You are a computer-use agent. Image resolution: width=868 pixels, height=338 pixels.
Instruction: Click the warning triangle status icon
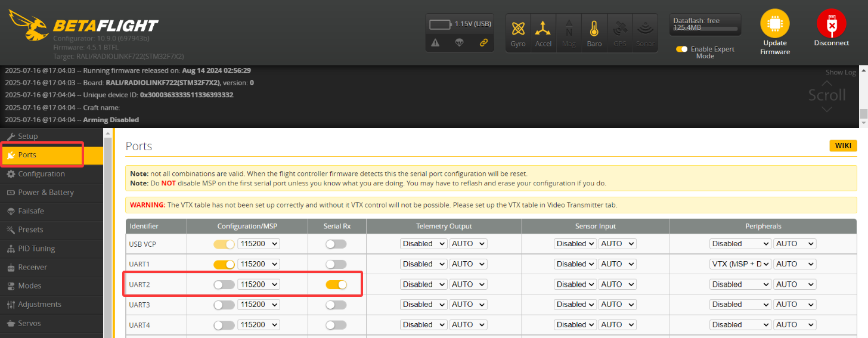[x=435, y=42]
